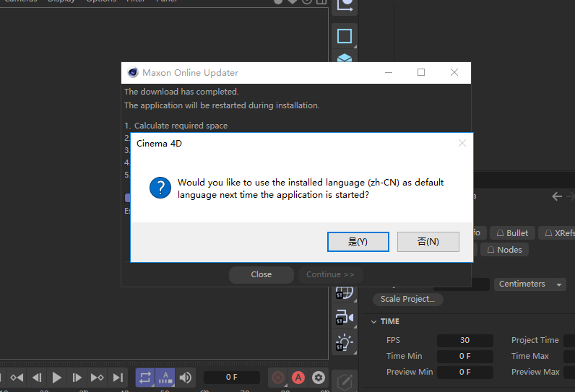This screenshot has width=575, height=392.
Task: Click the blue question mark icon
Action: [x=160, y=188]
